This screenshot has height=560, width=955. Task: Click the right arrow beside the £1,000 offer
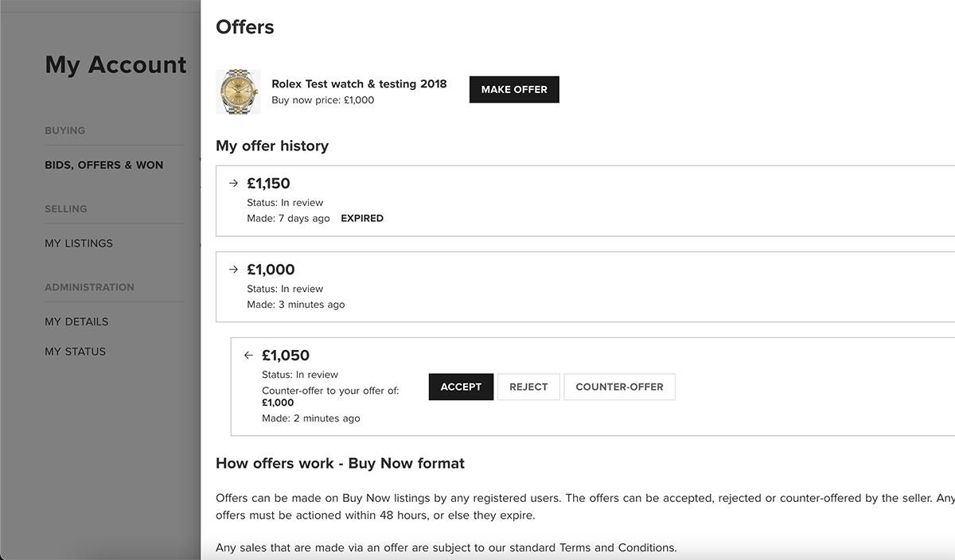[233, 270]
